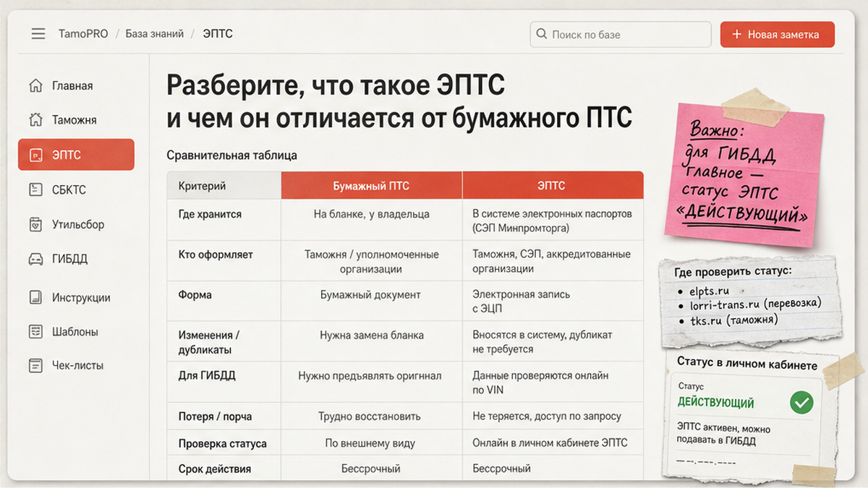
Task: Click the Утильсбор calendar icon
Action: pyautogui.click(x=35, y=224)
